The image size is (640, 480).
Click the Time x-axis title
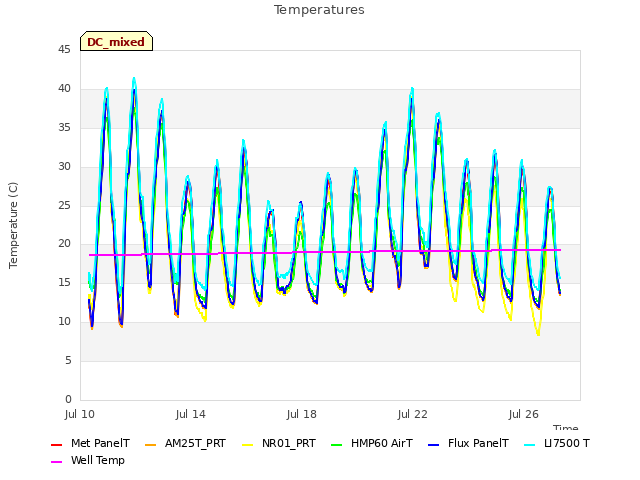click(x=565, y=427)
